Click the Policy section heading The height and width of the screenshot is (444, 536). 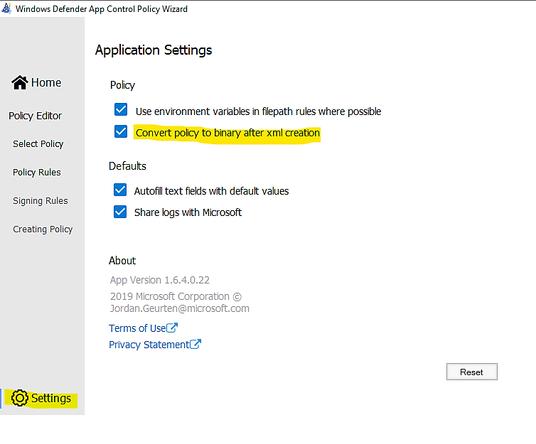[x=122, y=85]
